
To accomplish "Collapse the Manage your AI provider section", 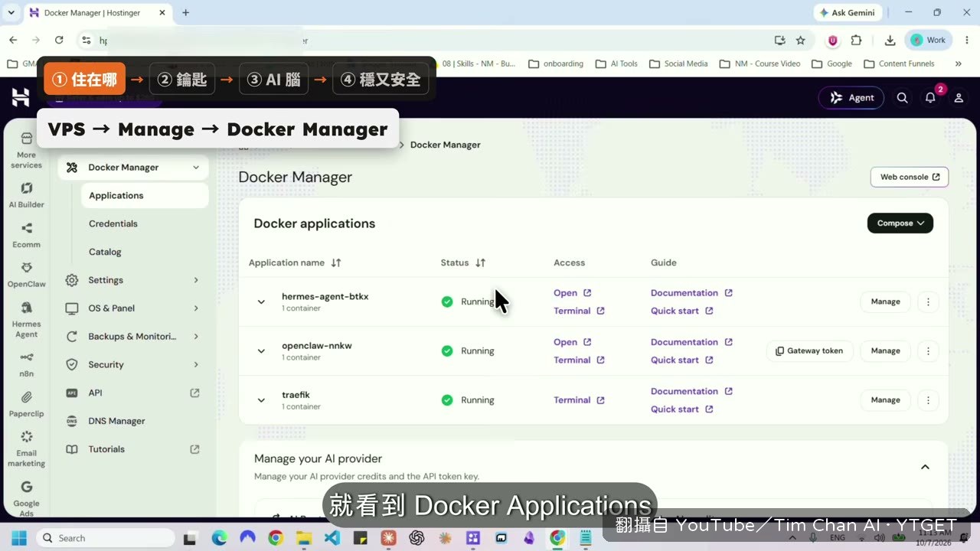I will click(925, 467).
